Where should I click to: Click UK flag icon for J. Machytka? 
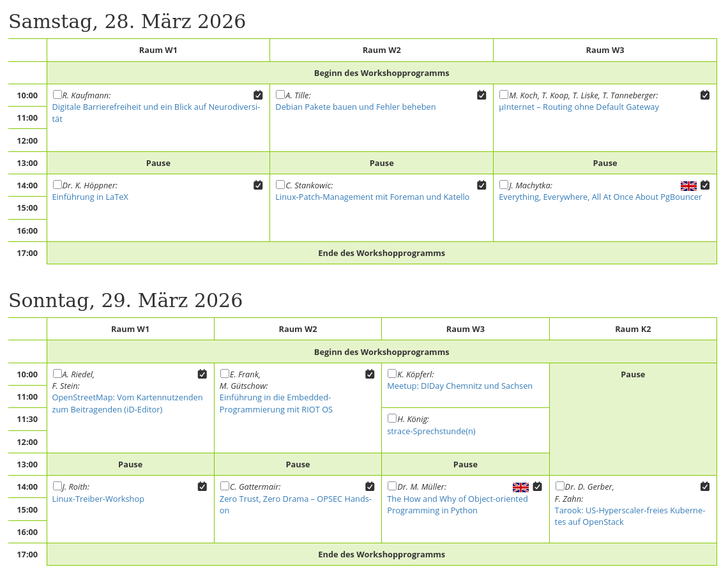point(688,186)
